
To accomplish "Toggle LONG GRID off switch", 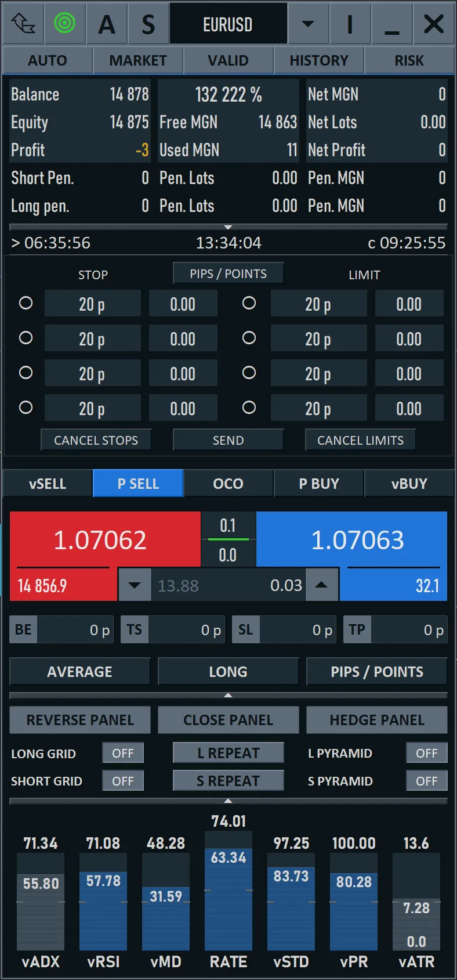I will click(x=123, y=753).
